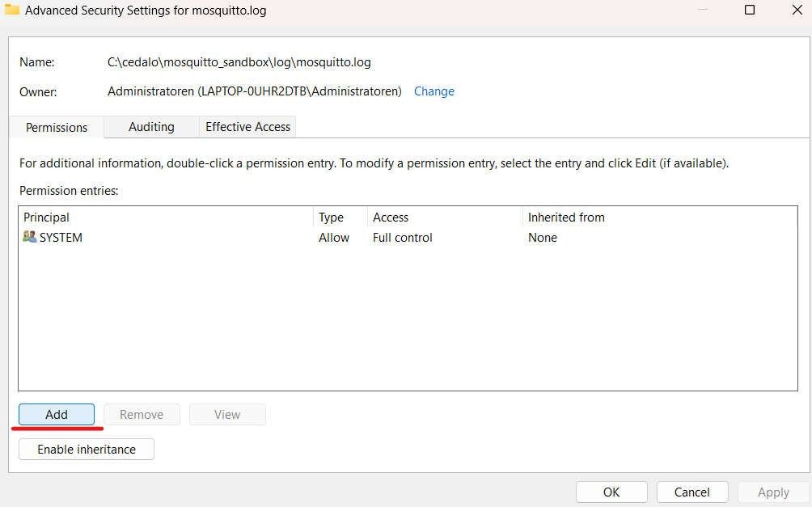Open the Effective Access tab
Image resolution: width=812 pixels, height=507 pixels.
pyautogui.click(x=247, y=127)
